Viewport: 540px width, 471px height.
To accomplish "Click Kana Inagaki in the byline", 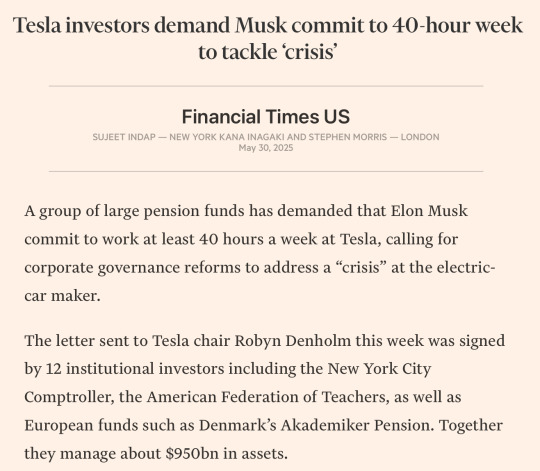I will [x=252, y=137].
